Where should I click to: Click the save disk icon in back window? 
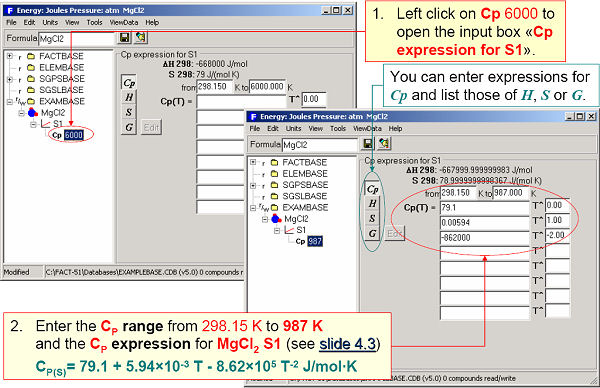click(x=124, y=37)
